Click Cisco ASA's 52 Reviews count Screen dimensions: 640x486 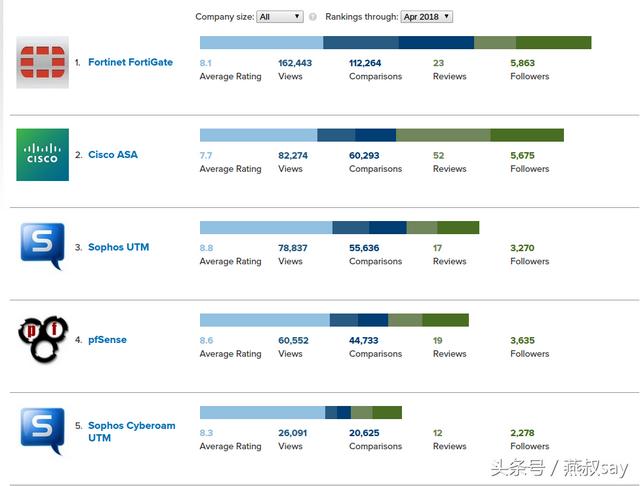[438, 155]
